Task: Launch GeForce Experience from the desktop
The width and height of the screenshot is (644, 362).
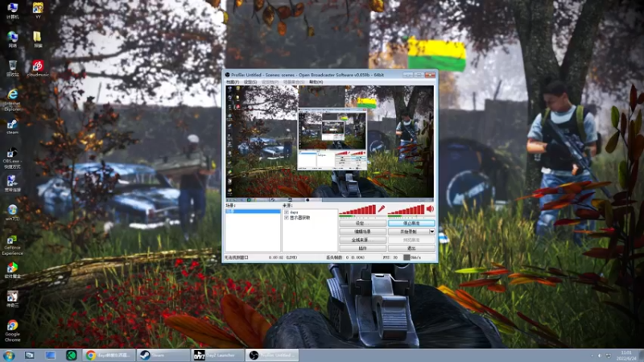Action: [x=12, y=245]
